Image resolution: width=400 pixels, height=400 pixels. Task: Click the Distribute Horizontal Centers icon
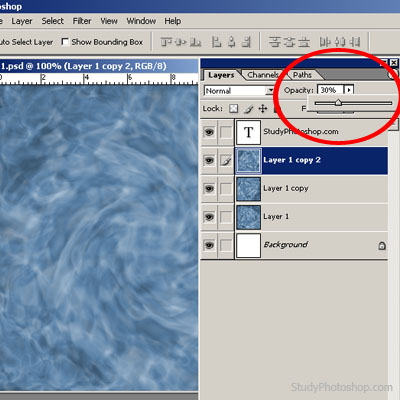[x=340, y=42]
